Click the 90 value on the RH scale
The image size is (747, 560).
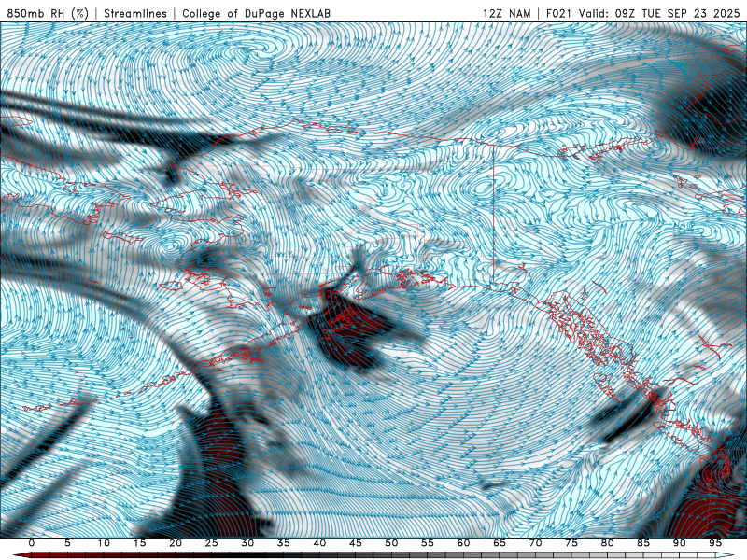(680, 543)
